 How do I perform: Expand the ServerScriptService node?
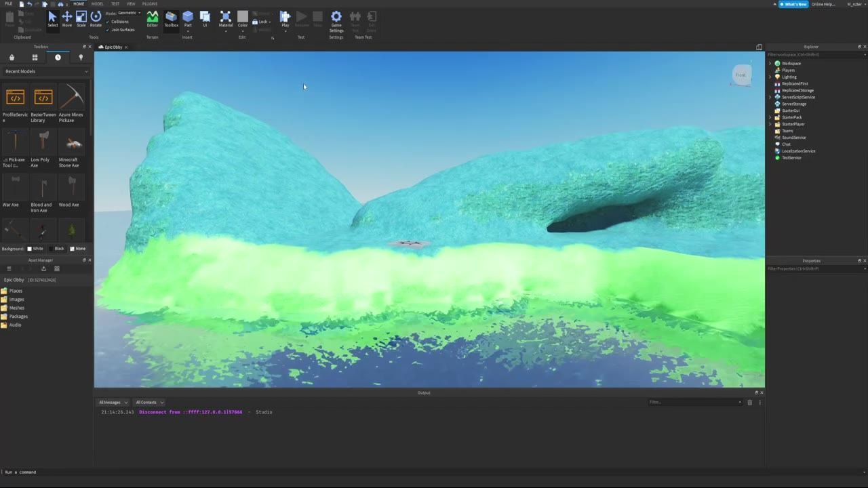tap(770, 98)
